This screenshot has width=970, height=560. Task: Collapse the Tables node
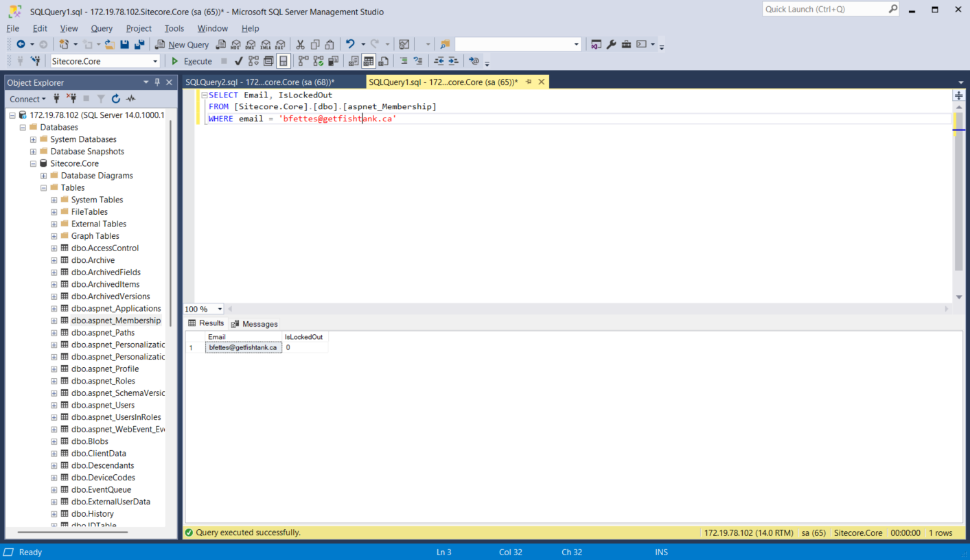click(43, 188)
